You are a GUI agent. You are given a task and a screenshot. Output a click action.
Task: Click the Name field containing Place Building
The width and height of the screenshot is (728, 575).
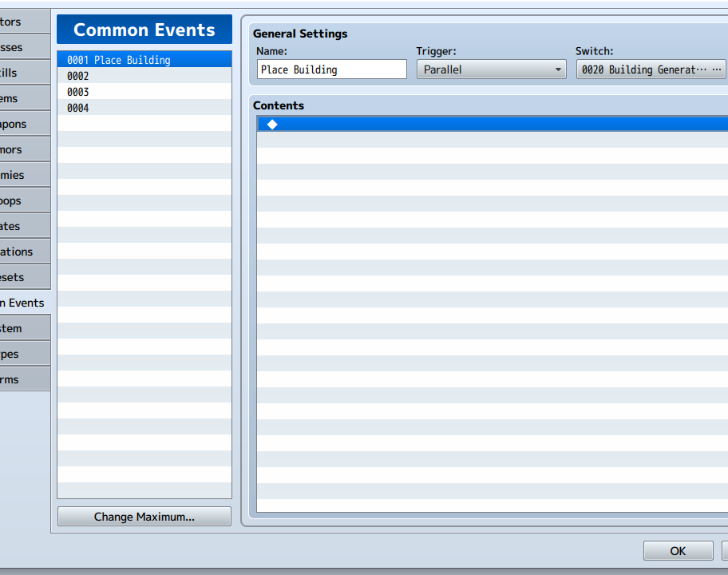click(x=331, y=69)
